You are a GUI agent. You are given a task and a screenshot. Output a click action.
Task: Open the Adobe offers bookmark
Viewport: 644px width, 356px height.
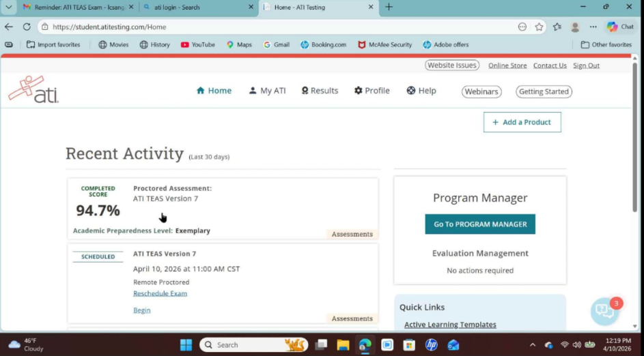[x=446, y=45]
